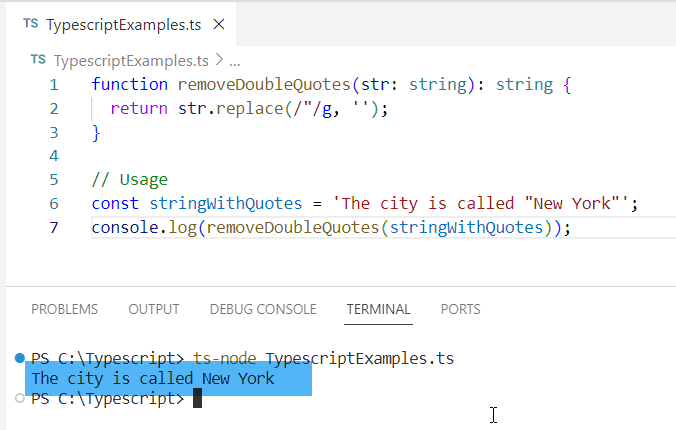Click 'ts-node' command in terminal
The height and width of the screenshot is (430, 676).
[225, 358]
